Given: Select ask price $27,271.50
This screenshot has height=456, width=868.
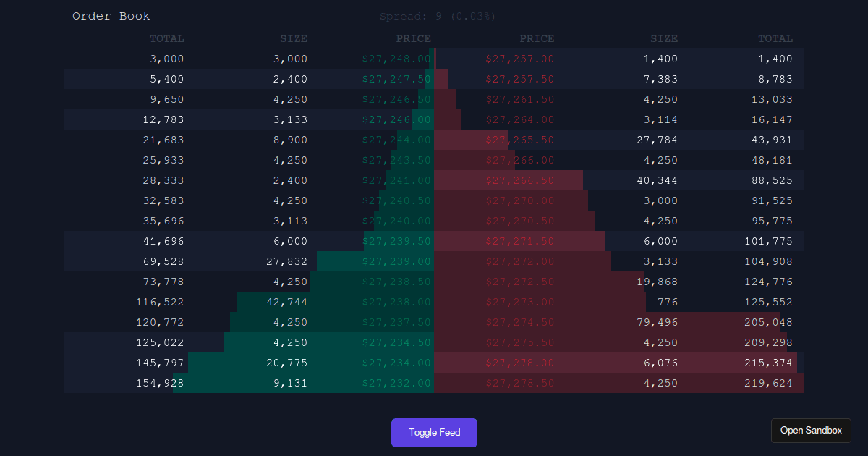Looking at the screenshot, I should coord(520,241).
